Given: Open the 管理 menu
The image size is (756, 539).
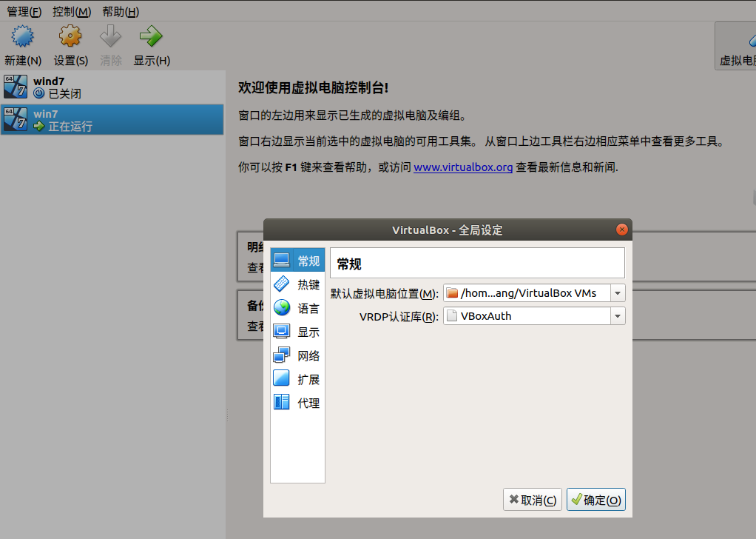Looking at the screenshot, I should tap(23, 11).
